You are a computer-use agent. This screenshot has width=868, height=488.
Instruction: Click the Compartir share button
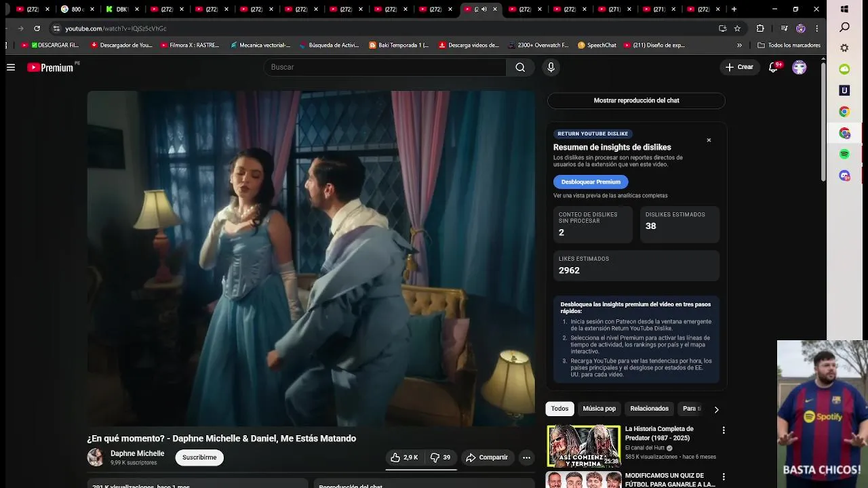487,457
